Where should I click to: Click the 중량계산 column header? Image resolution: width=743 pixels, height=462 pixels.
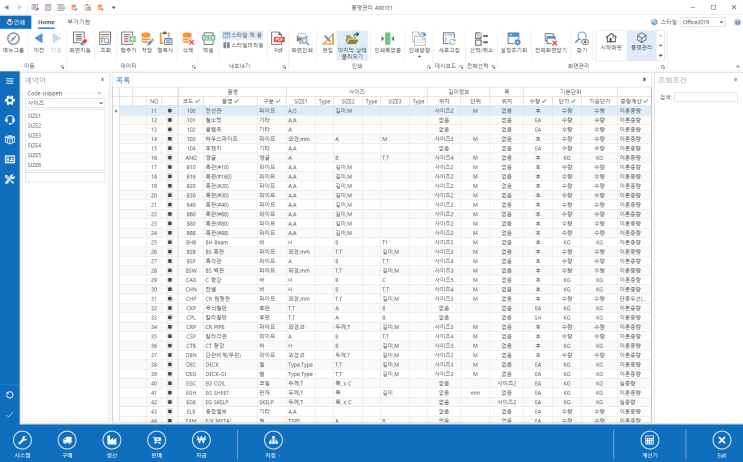(x=634, y=101)
